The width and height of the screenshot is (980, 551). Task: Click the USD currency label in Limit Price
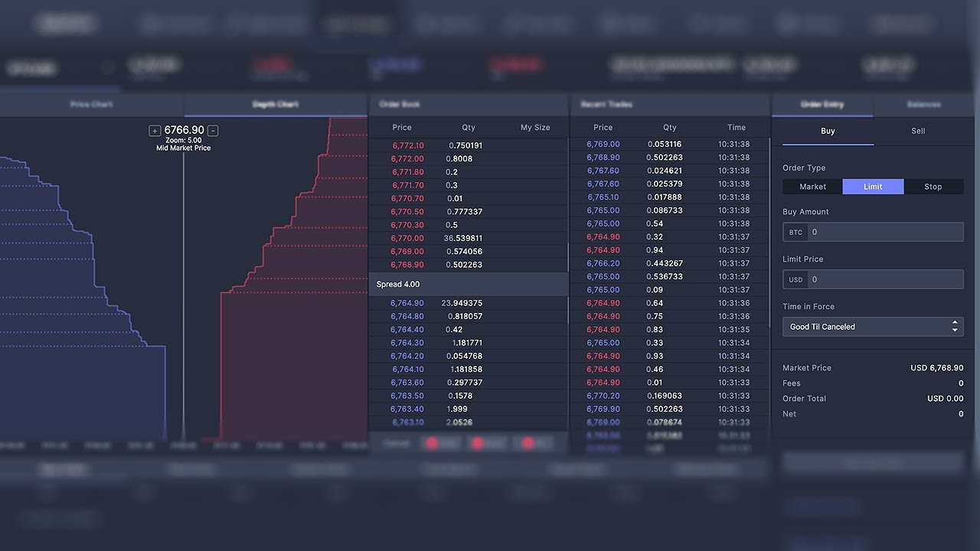[795, 280]
